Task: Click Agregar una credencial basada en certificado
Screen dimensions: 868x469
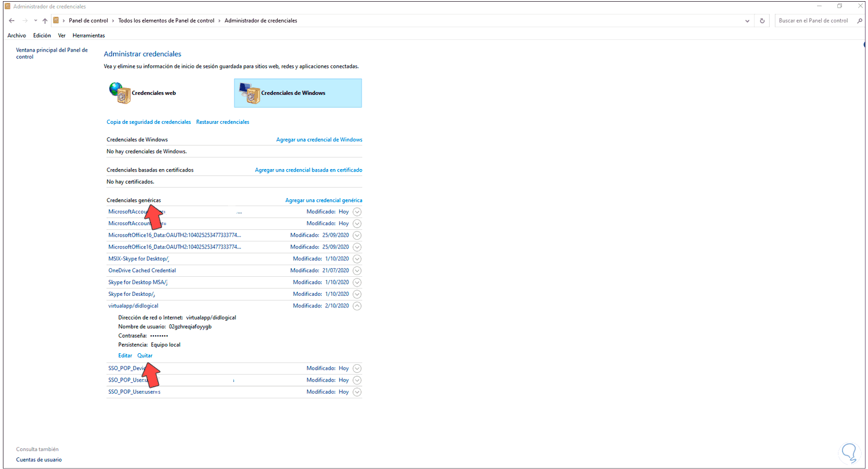Action: click(x=309, y=170)
